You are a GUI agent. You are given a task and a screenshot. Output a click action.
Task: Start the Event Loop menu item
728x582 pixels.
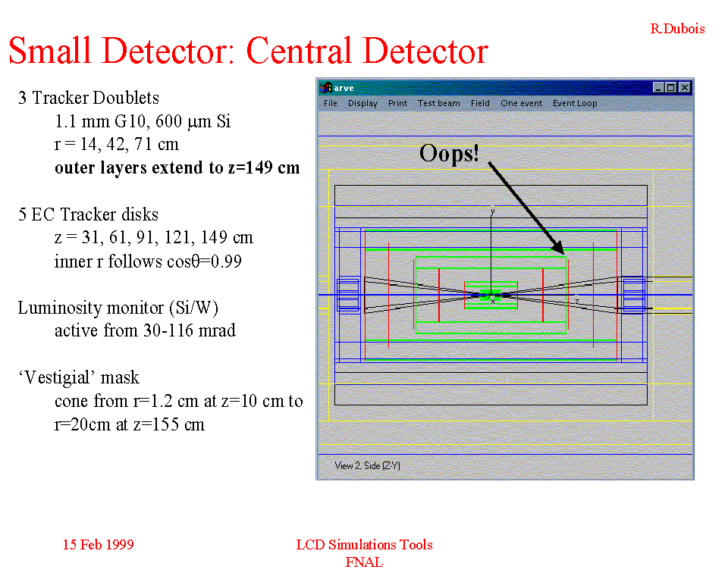pos(574,103)
